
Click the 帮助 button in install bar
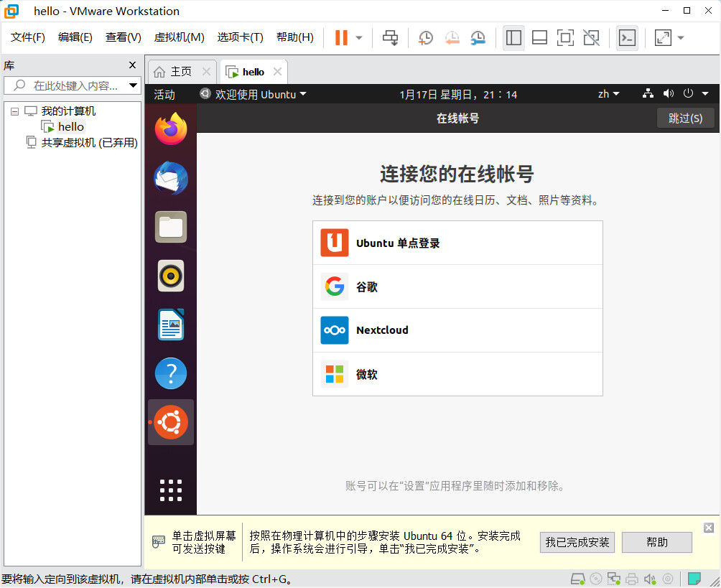pyautogui.click(x=656, y=543)
